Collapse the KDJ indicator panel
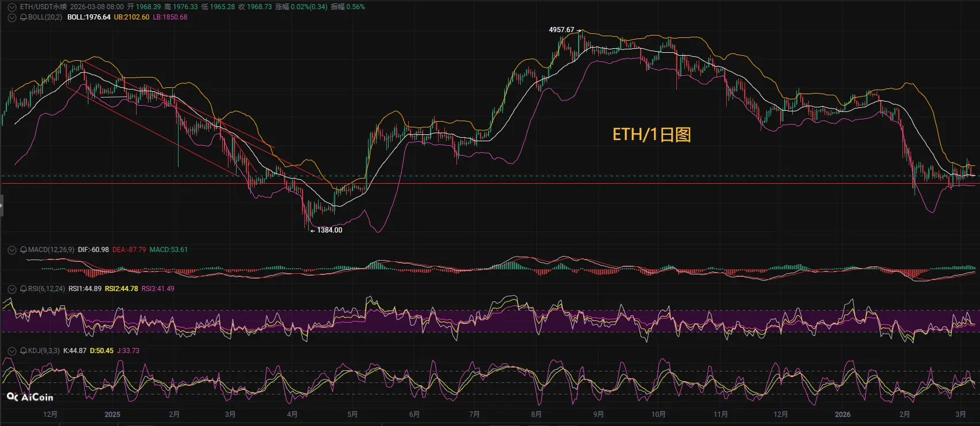 tap(11, 351)
